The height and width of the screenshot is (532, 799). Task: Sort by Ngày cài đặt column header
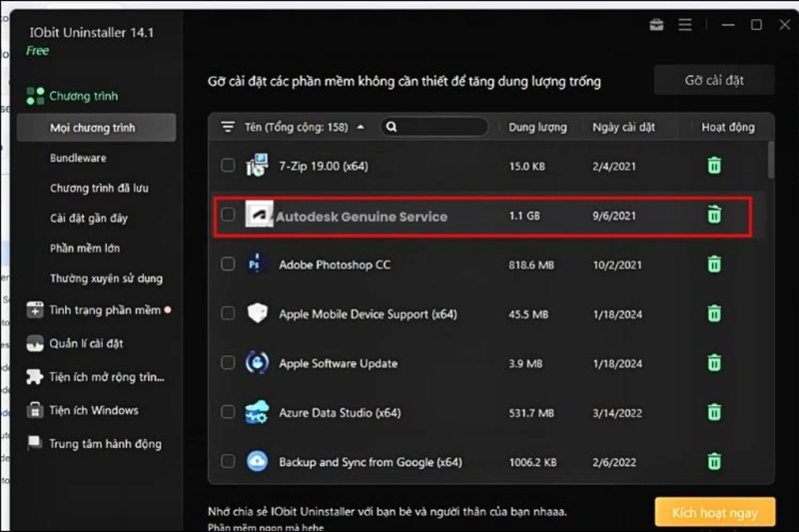point(623,128)
